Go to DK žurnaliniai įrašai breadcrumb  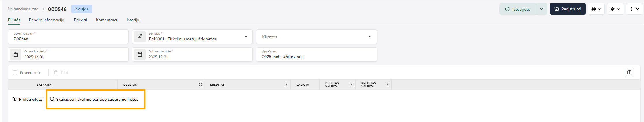(x=23, y=9)
